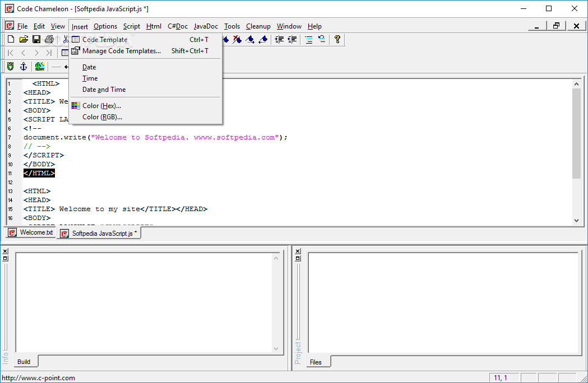
Task: Open the JavaDoc menu
Action: coord(206,26)
